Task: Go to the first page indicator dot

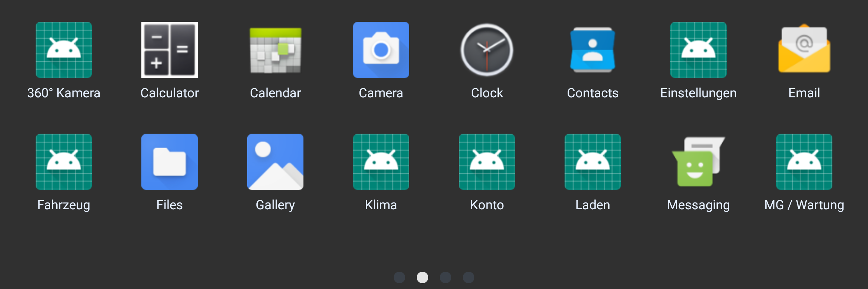Action: (x=399, y=277)
